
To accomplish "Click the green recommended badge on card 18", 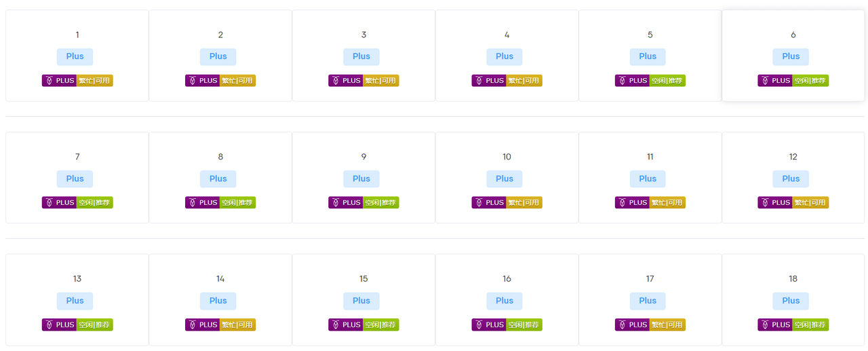I will (x=793, y=325).
